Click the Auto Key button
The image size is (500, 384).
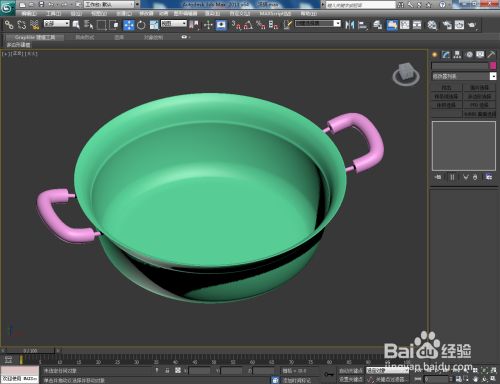351,371
